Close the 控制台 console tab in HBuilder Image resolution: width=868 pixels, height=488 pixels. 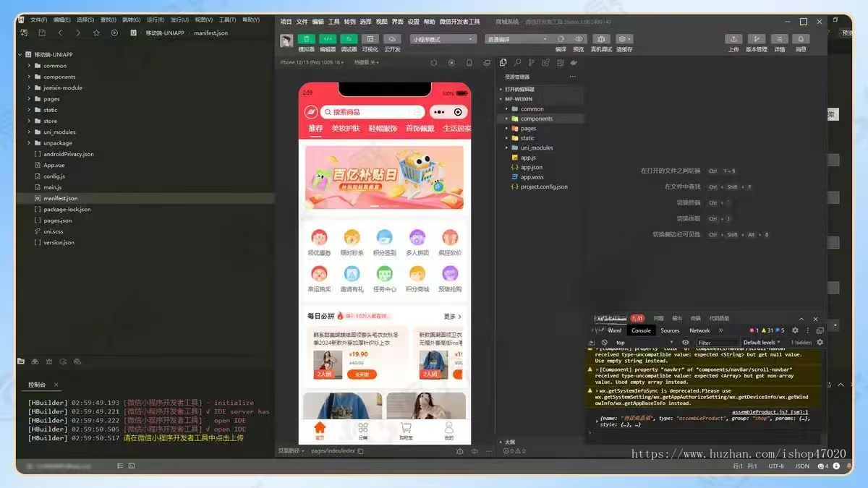(56, 385)
